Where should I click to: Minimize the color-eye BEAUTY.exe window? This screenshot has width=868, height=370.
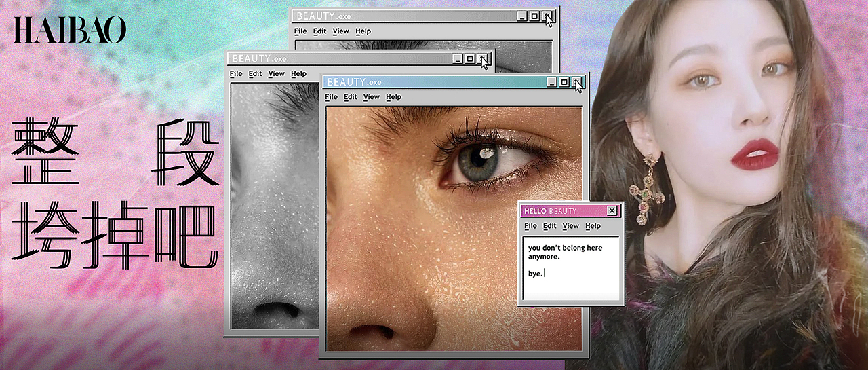click(551, 82)
